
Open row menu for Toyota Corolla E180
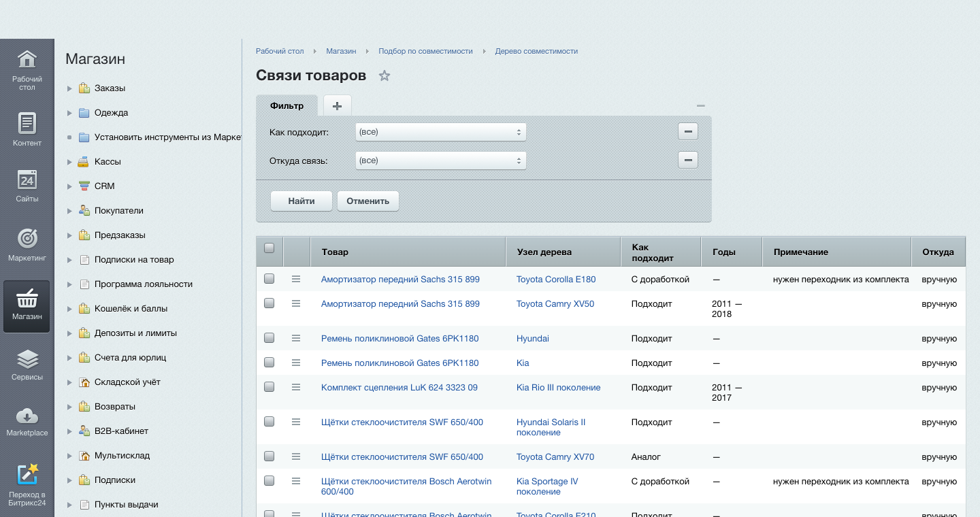tap(296, 279)
